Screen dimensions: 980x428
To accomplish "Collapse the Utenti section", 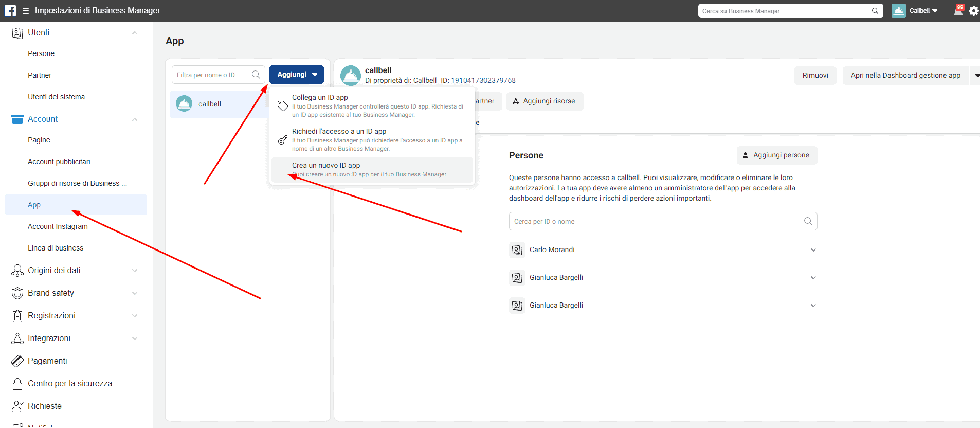I will click(135, 33).
